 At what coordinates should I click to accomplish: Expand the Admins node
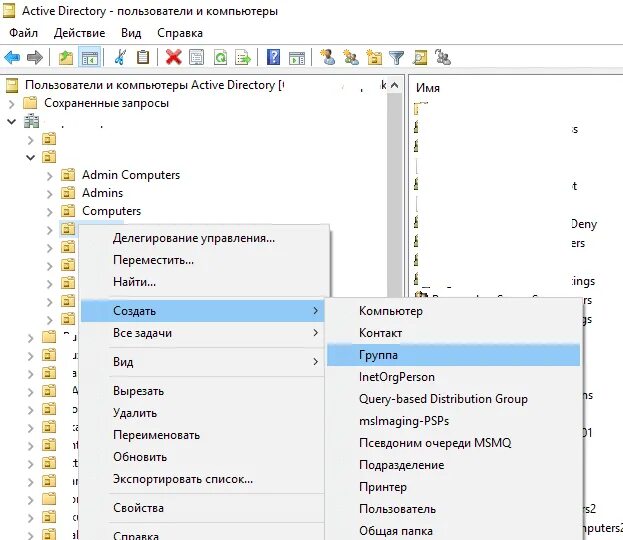(50, 194)
